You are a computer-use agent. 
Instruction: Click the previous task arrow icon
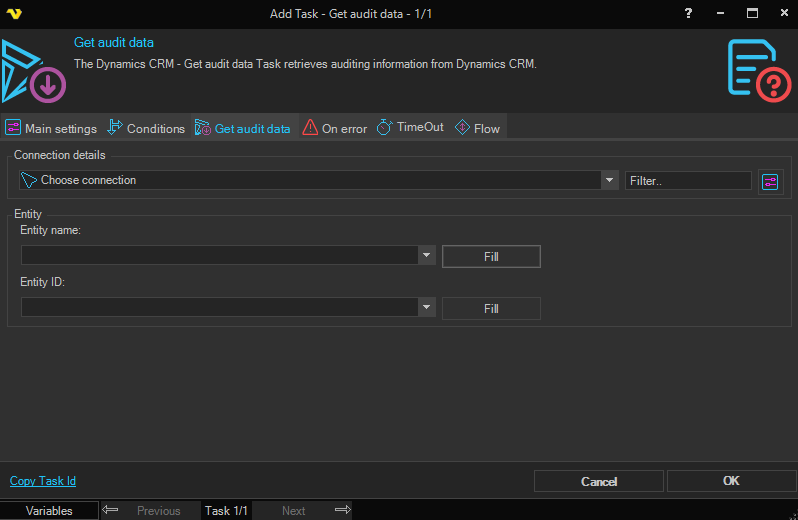tap(110, 510)
